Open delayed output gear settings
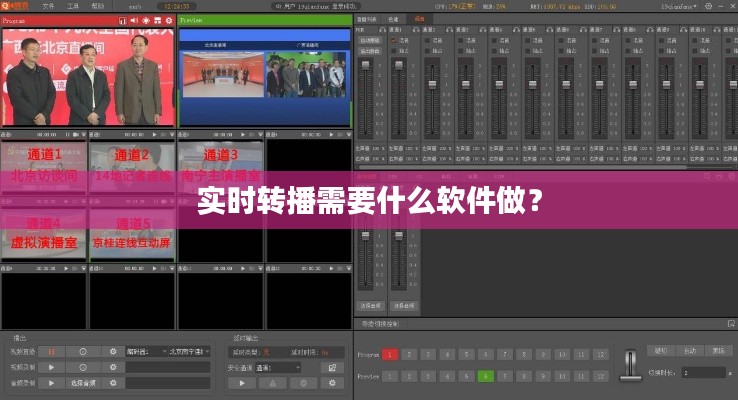This screenshot has height=400, width=738. click(333, 383)
